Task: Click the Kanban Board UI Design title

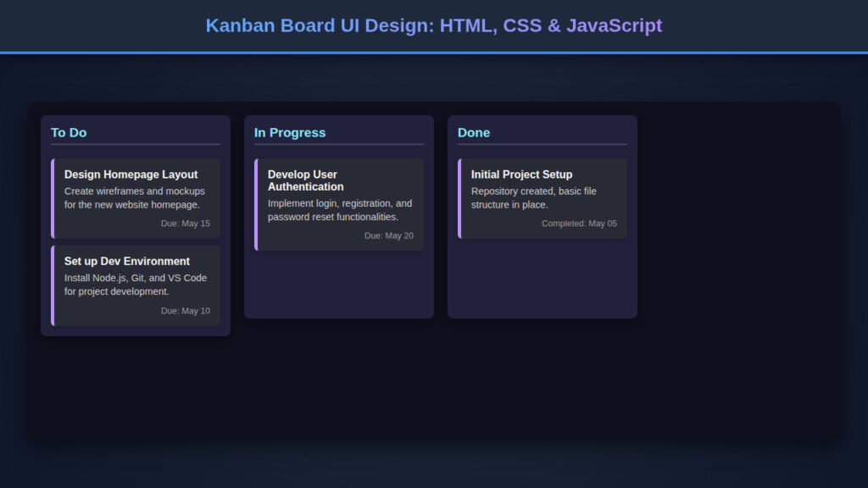Action: [433, 25]
